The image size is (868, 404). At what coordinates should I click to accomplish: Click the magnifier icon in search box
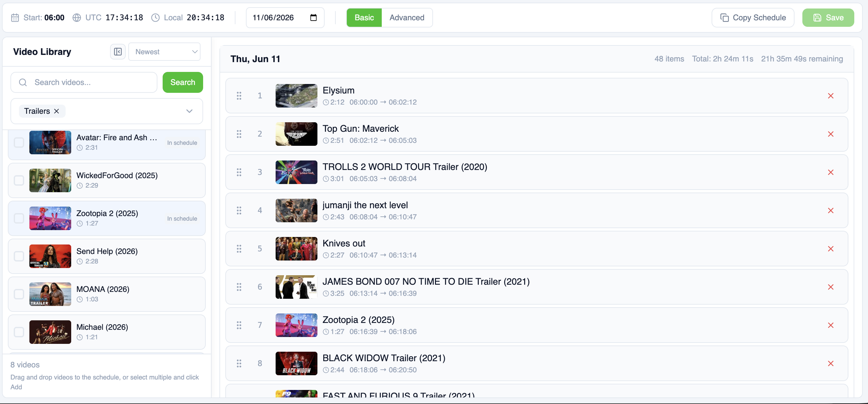(23, 82)
